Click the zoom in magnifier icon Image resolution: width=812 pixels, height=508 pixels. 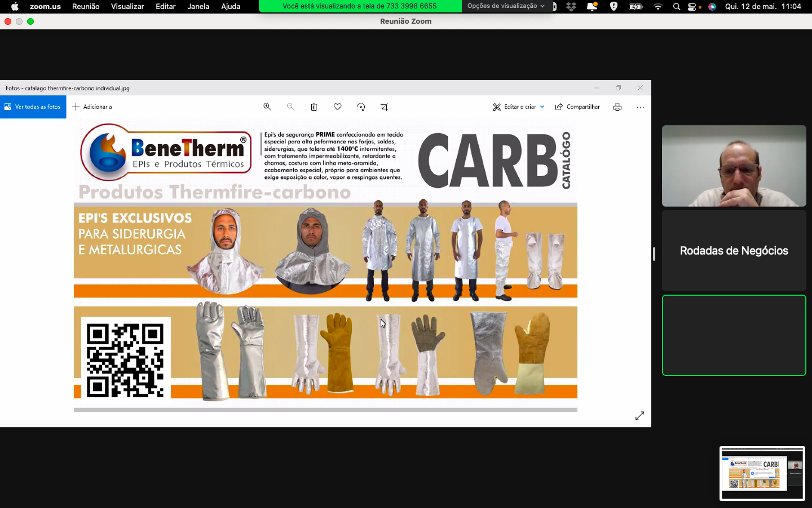click(x=267, y=107)
